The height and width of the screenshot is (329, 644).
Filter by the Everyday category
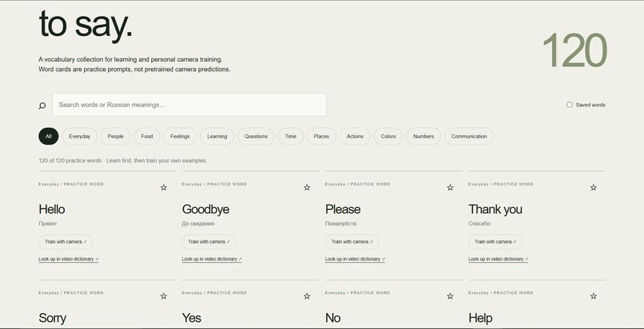click(80, 137)
